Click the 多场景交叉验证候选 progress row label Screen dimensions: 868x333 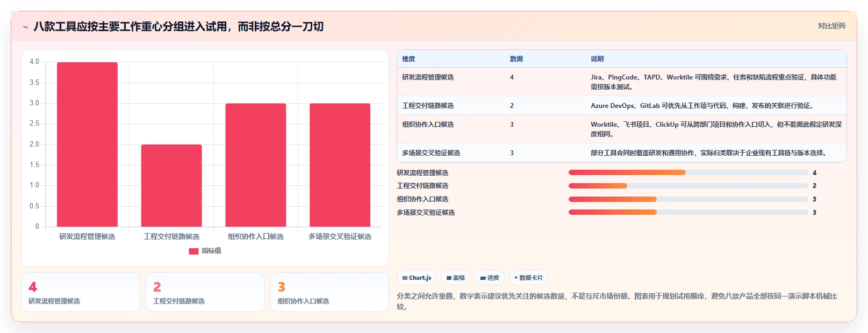pyautogui.click(x=426, y=213)
